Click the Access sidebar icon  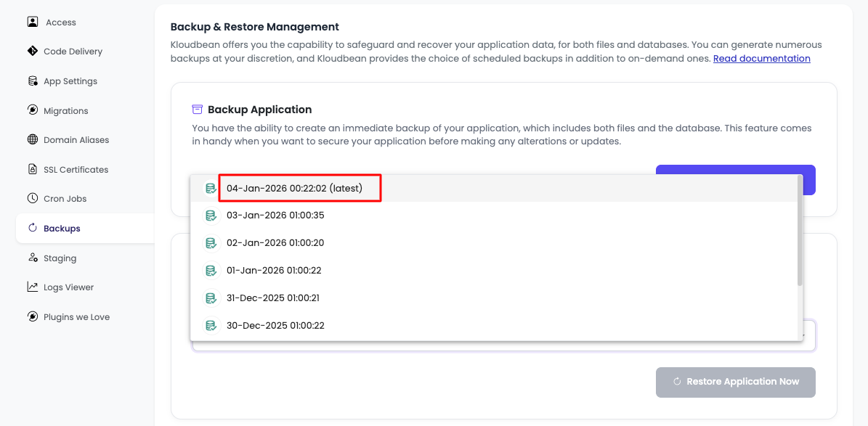(x=33, y=22)
